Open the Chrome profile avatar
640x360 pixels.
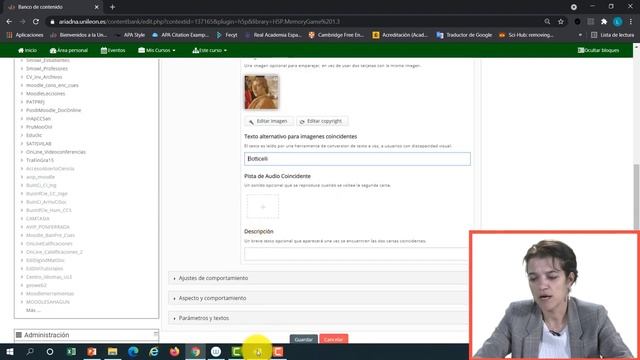coord(618,22)
